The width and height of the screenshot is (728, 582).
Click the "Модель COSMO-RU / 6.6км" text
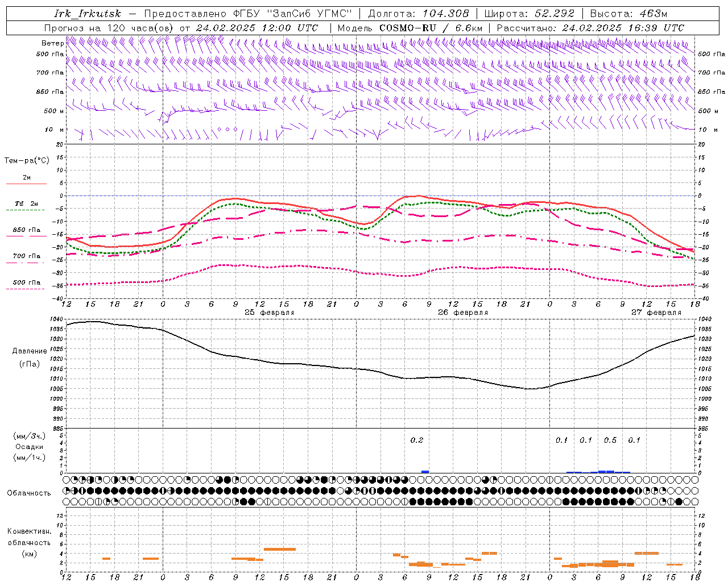[409, 28]
